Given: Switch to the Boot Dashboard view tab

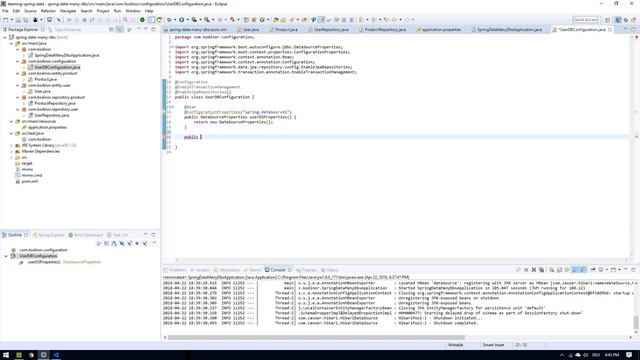Looking at the screenshot, I should (x=86, y=235).
